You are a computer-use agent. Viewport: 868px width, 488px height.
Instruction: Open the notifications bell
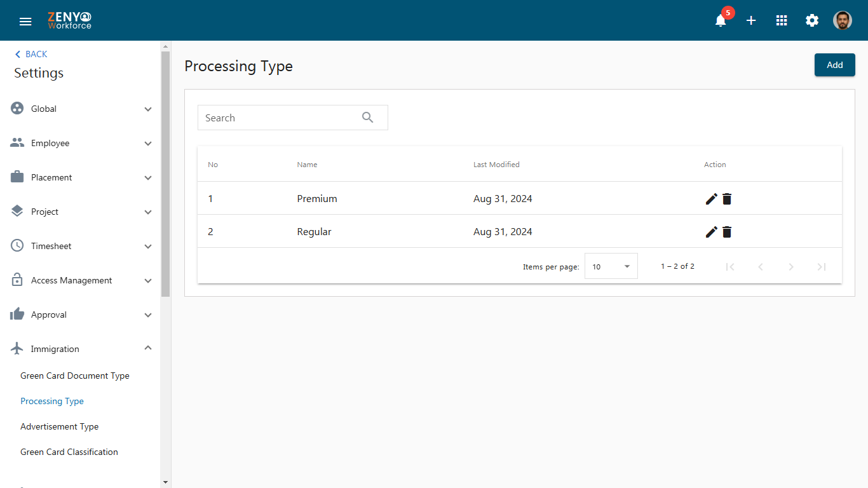[x=721, y=20]
